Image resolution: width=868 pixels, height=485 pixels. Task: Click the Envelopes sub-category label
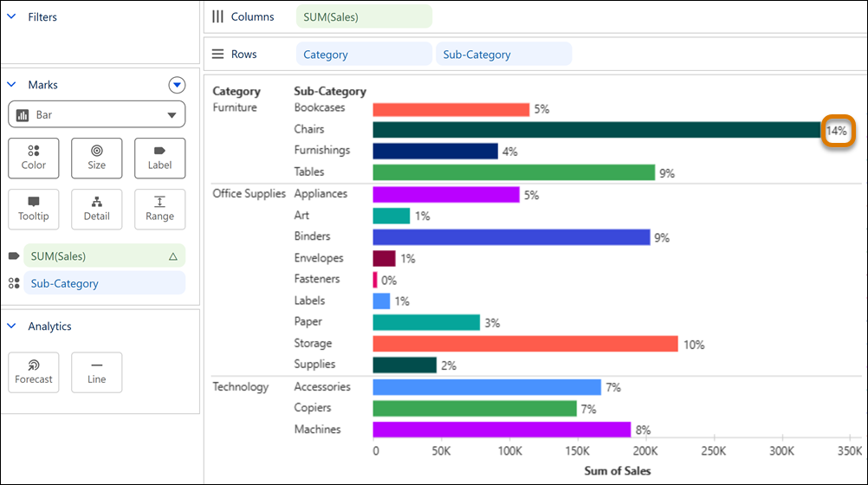pyautogui.click(x=318, y=258)
